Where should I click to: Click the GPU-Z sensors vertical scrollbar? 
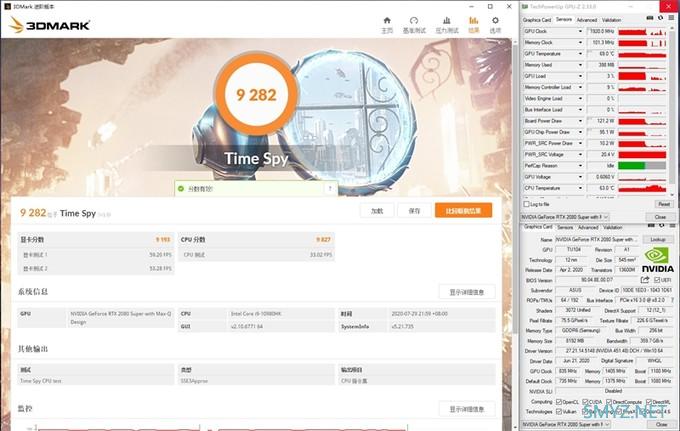[672, 108]
